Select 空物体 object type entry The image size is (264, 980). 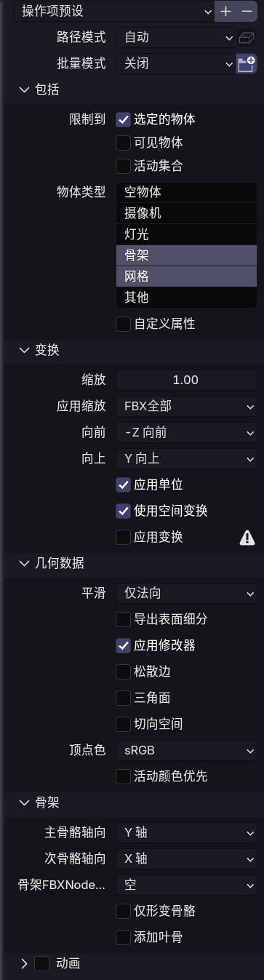(x=186, y=192)
